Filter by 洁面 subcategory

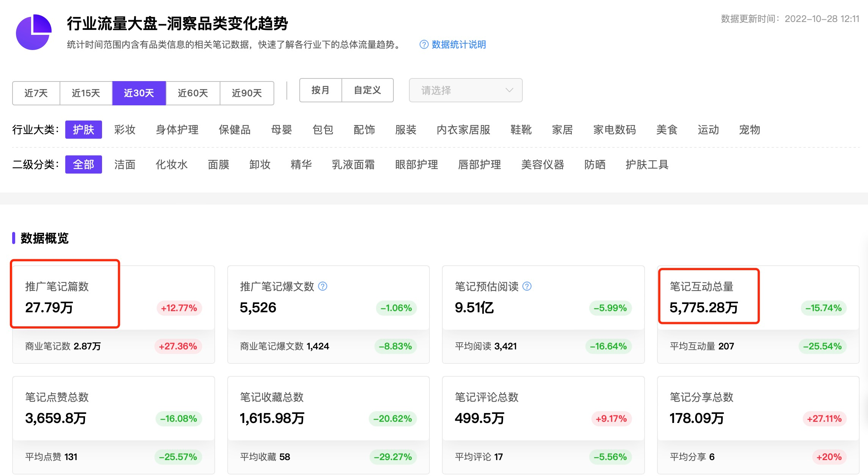tap(125, 164)
